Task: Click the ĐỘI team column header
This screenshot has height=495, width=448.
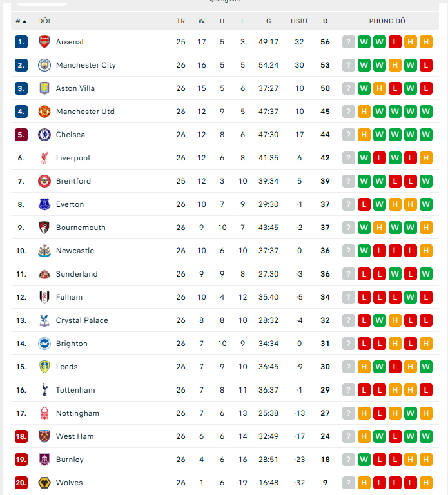Action: coord(44,21)
